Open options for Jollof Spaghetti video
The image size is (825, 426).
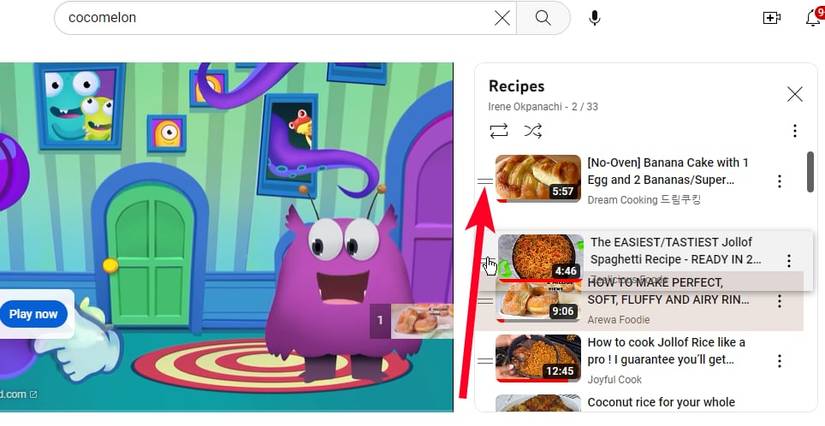click(x=789, y=261)
